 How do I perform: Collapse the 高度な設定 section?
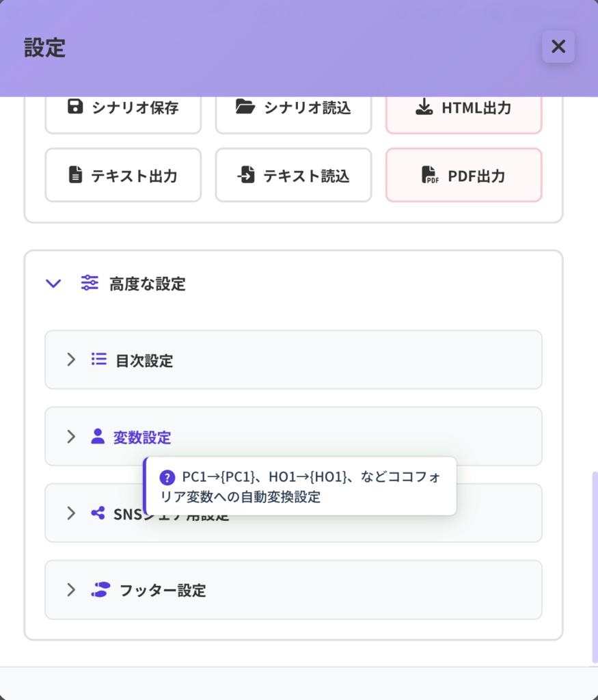tap(53, 283)
